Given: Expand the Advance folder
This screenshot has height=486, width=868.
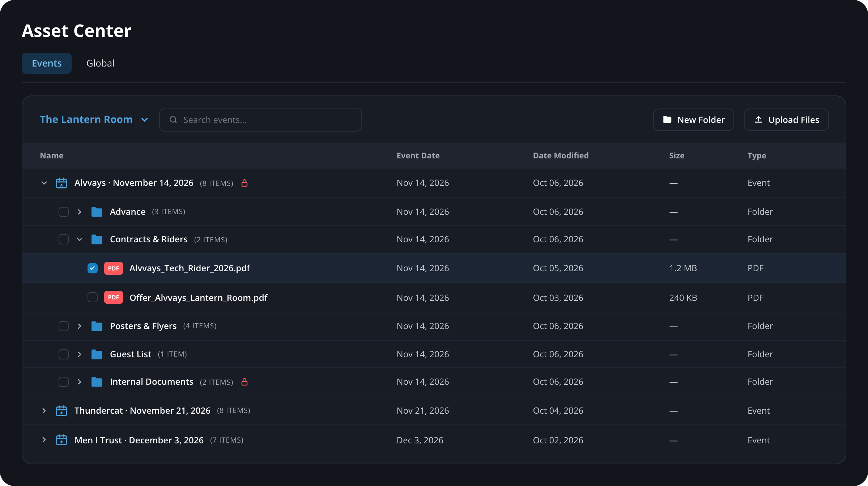Looking at the screenshot, I should pyautogui.click(x=80, y=212).
